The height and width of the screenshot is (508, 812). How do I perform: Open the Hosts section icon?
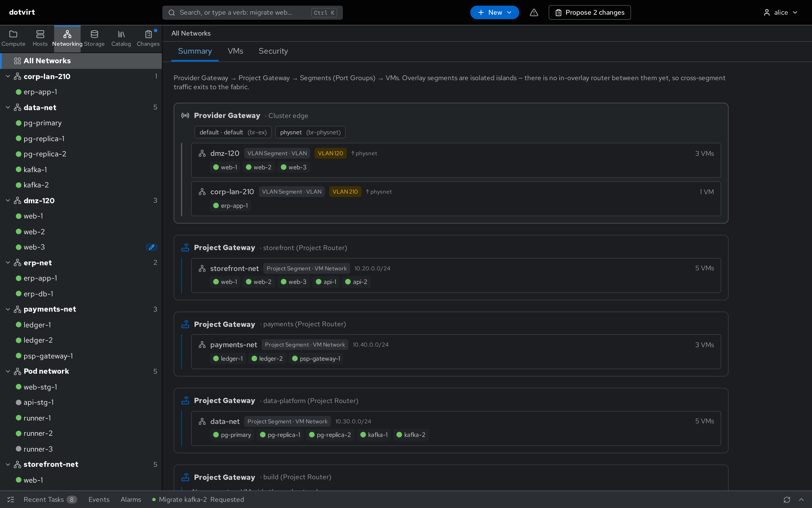(x=40, y=34)
